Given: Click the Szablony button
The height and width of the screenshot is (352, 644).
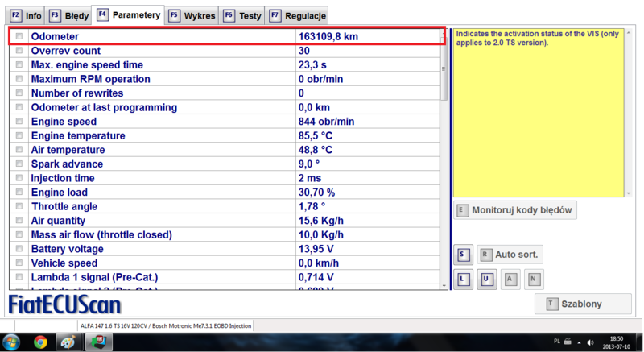Looking at the screenshot, I should click(583, 304).
